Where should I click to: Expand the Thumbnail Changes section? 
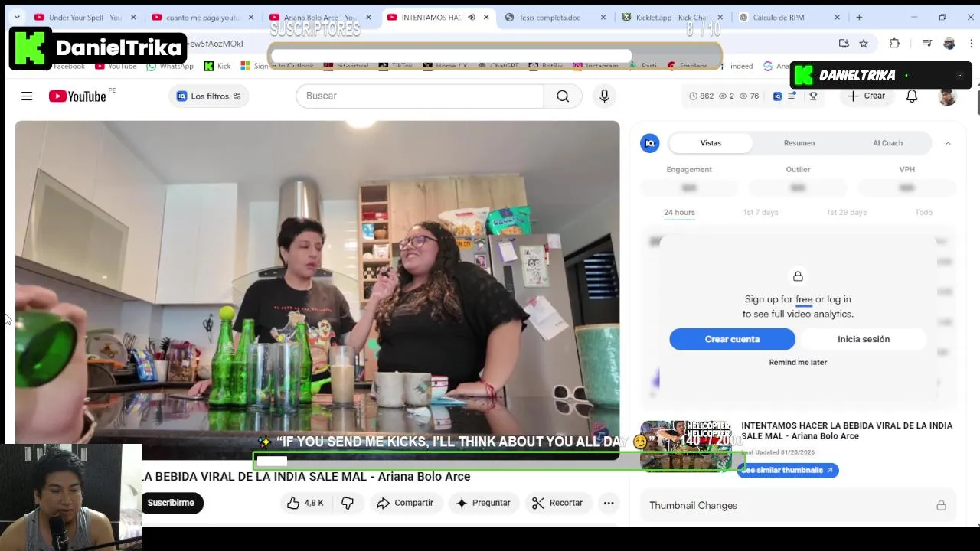[798, 506]
